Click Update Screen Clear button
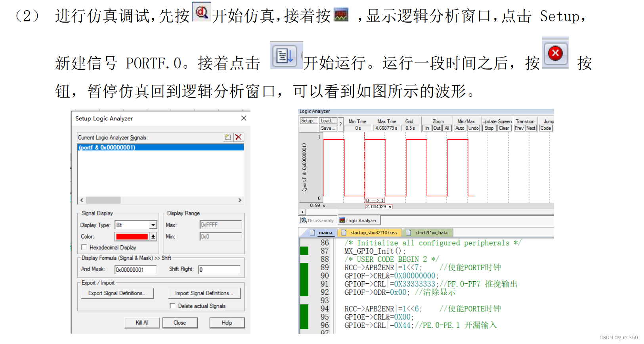644x344 pixels. (504, 128)
